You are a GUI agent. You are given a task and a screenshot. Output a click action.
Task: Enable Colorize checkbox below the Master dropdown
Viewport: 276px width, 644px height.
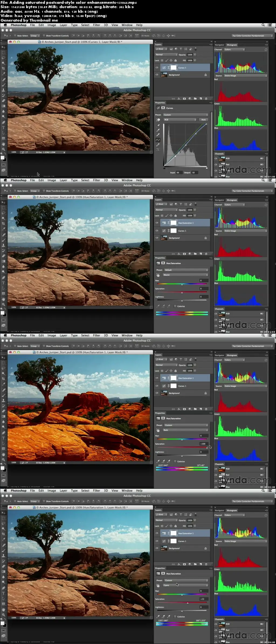175,306
